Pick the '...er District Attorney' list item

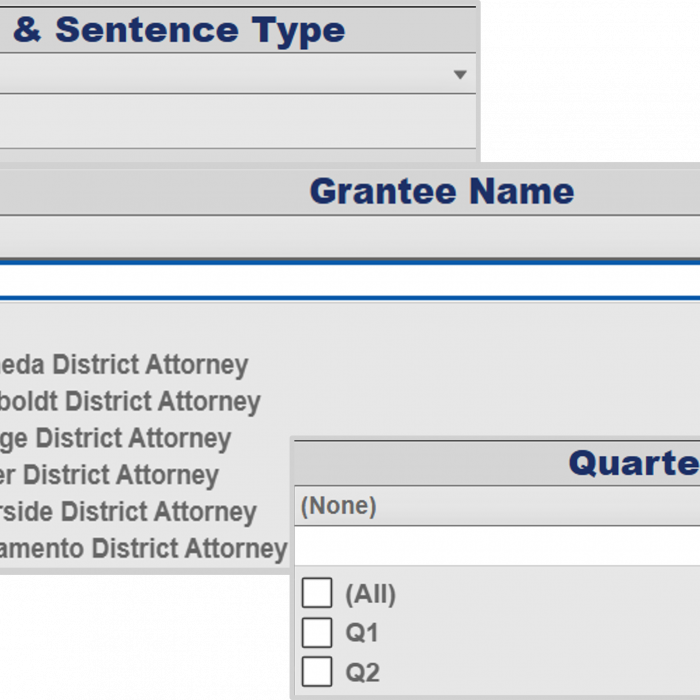point(109,475)
